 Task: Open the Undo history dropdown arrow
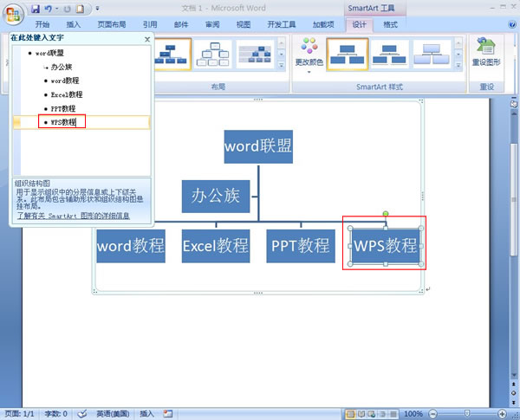click(x=57, y=9)
